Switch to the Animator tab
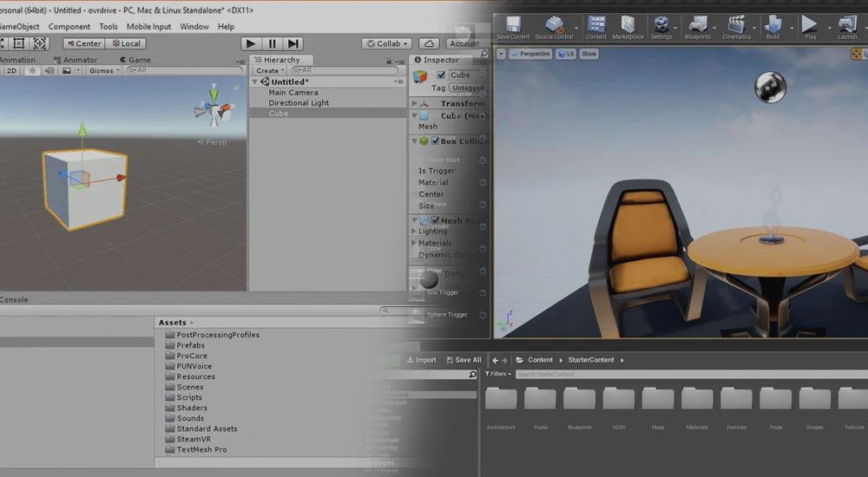 [76, 60]
